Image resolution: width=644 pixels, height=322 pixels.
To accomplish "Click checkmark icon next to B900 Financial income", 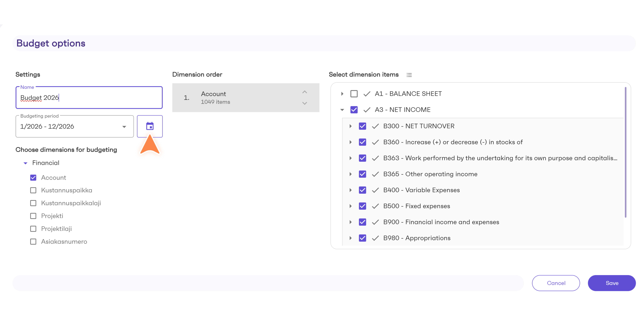I will [x=375, y=222].
